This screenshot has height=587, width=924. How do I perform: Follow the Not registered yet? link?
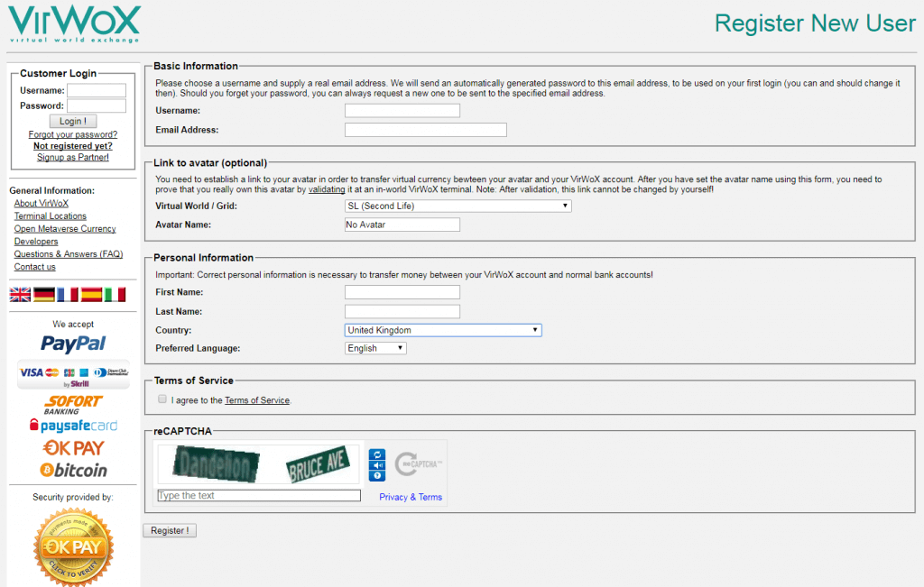[x=73, y=146]
